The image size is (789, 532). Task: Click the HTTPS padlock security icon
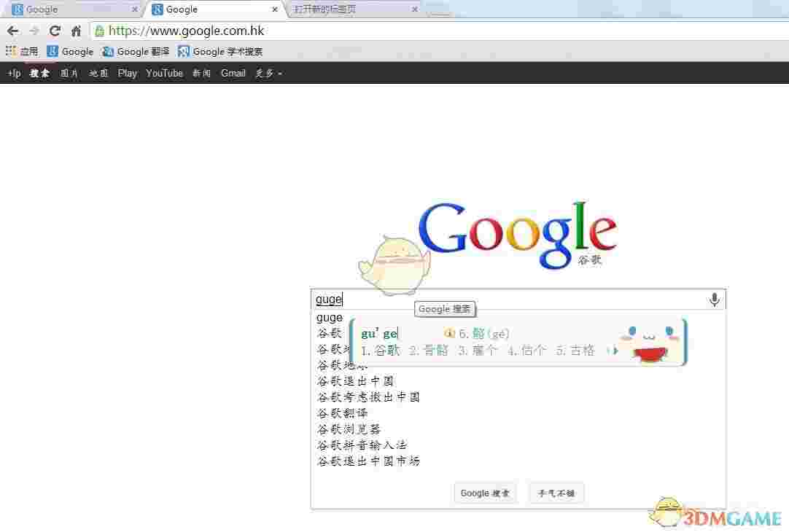coord(98,31)
